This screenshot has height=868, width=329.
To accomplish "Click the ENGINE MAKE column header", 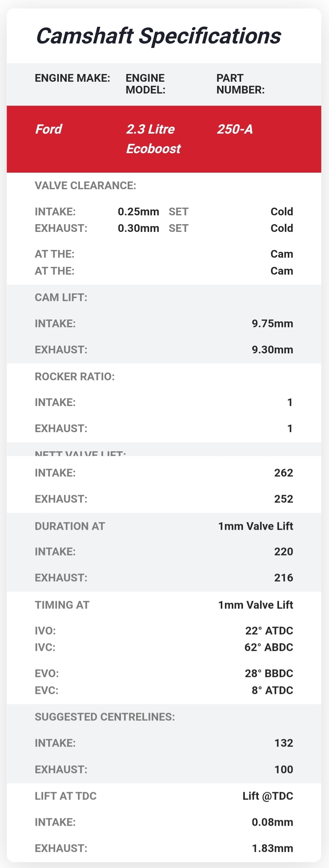I will point(72,78).
